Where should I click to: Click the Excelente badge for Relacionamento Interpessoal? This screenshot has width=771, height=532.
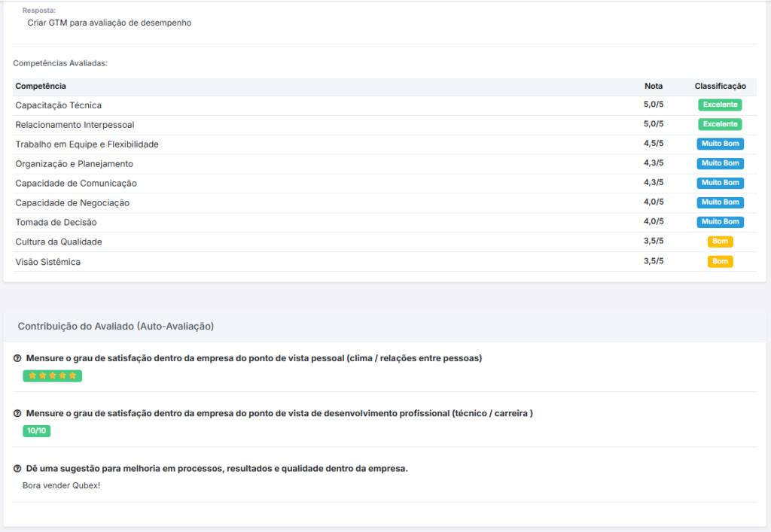pyautogui.click(x=720, y=124)
